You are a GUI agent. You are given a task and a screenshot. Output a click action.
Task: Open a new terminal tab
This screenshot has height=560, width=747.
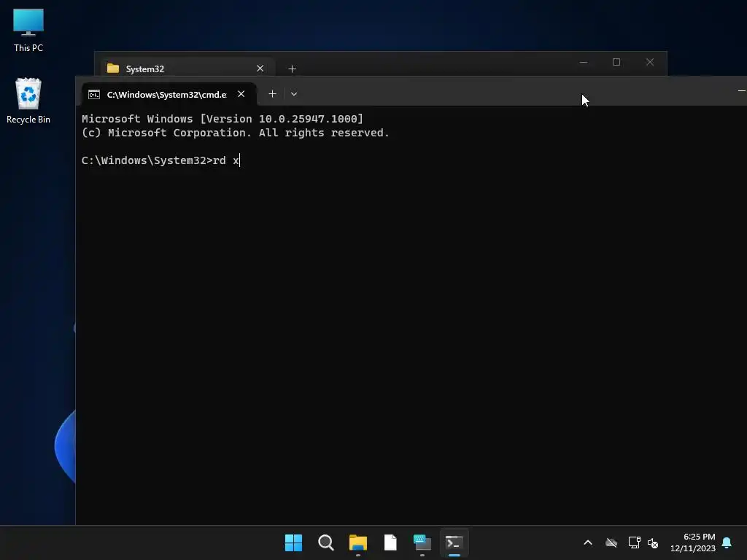[x=273, y=94]
